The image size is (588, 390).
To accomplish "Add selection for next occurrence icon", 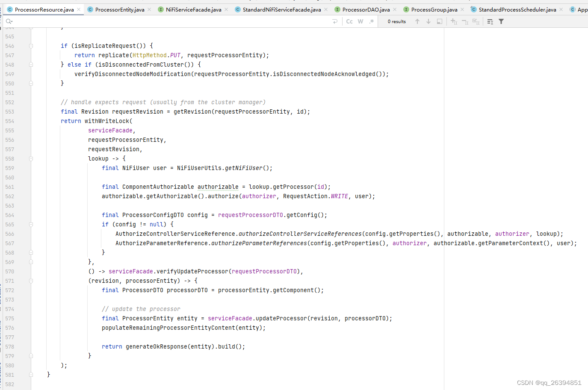I will (454, 21).
